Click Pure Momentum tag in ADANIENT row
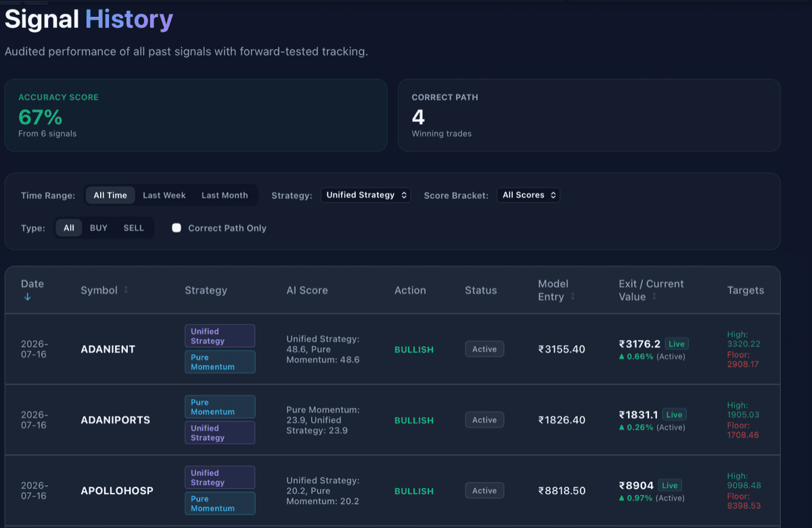This screenshot has height=528, width=812. click(220, 362)
